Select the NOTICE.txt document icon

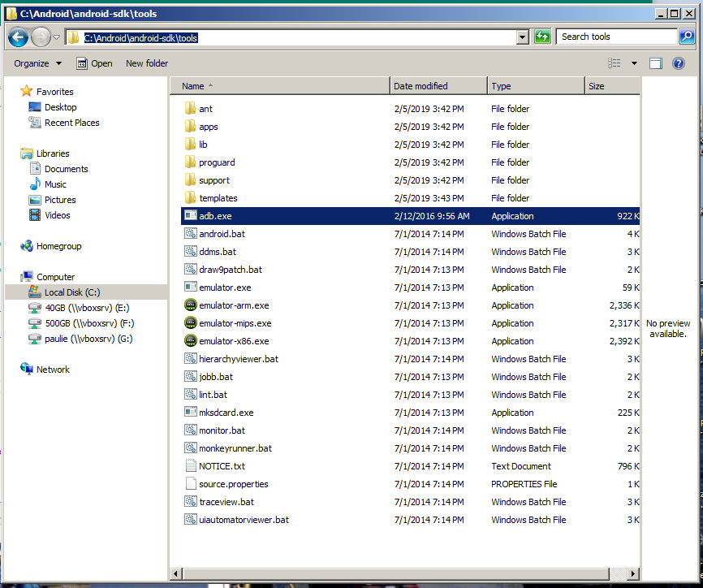191,465
